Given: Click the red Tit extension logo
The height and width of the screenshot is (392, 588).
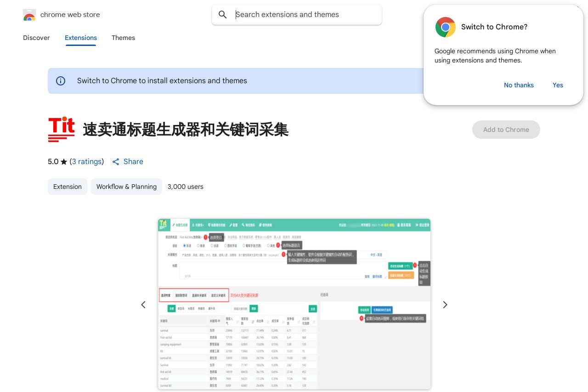Looking at the screenshot, I should click(x=61, y=130).
